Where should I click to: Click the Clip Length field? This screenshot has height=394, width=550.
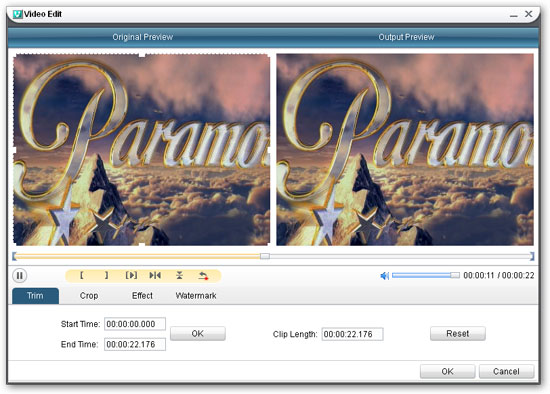(353, 334)
